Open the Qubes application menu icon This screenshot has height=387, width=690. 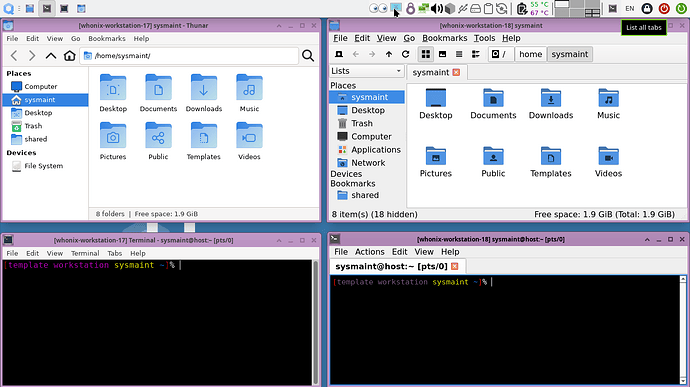(x=8, y=8)
